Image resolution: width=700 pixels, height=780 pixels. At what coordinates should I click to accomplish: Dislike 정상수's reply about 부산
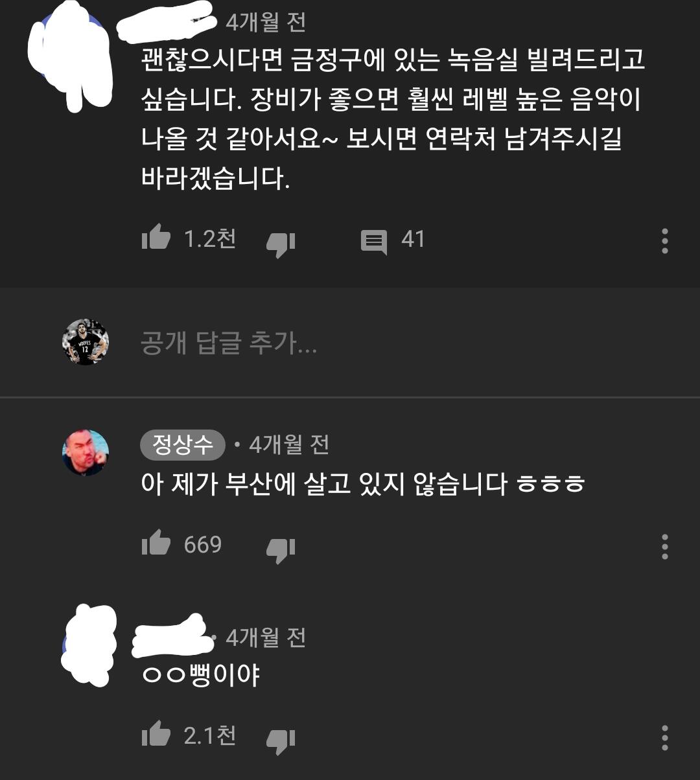(x=281, y=549)
